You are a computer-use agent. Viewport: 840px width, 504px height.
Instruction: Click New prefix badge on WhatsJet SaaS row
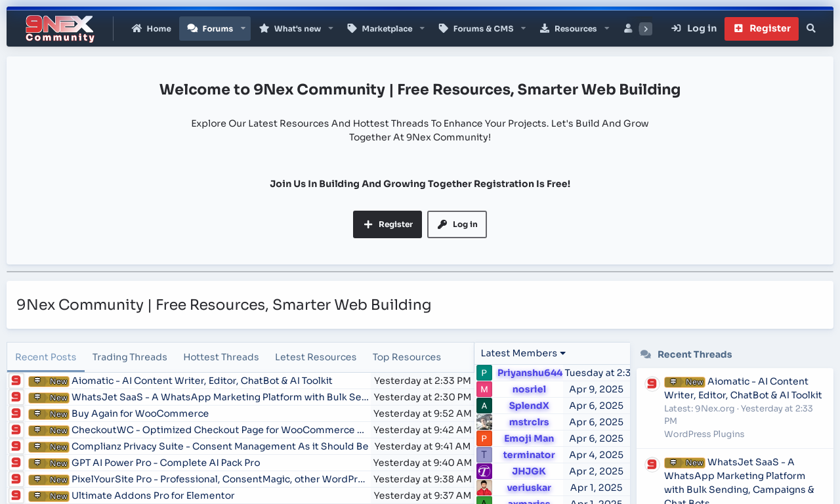pos(49,398)
